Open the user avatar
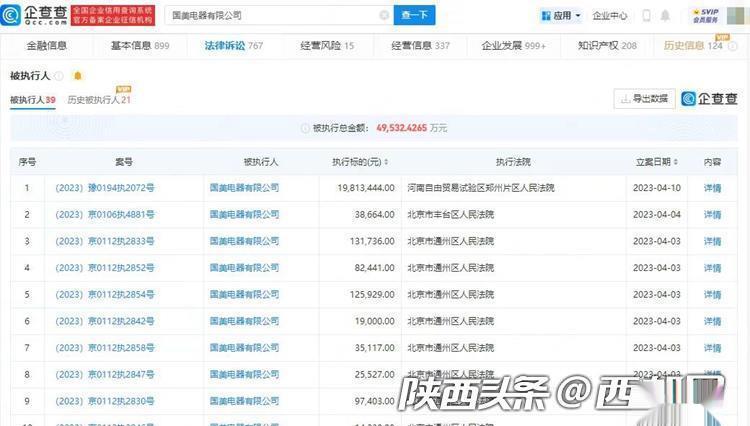This screenshot has height=426, width=750. tap(736, 16)
